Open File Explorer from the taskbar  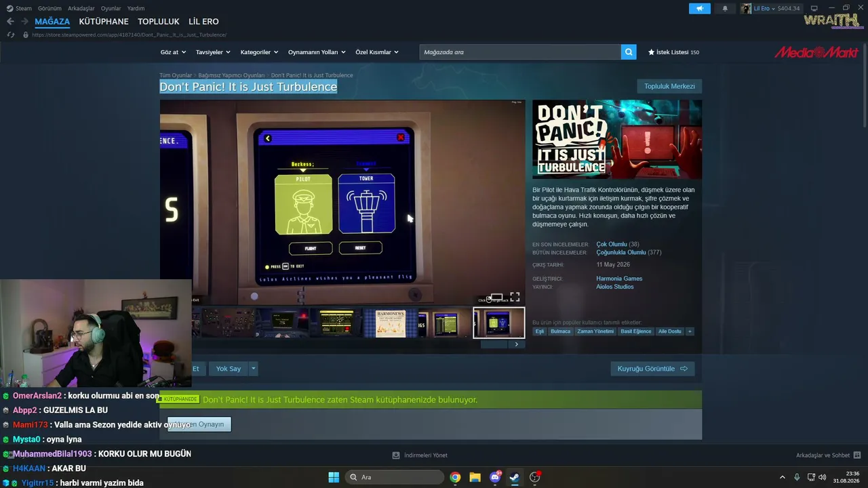click(475, 477)
